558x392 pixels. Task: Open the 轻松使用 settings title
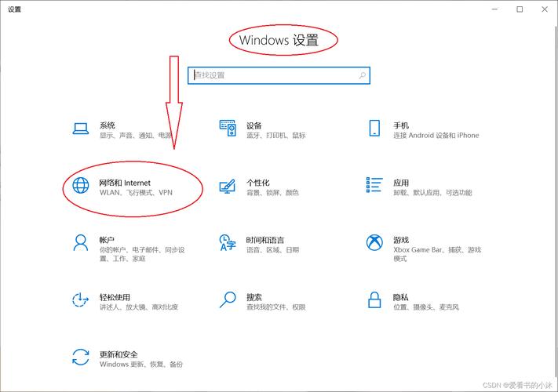[115, 297]
